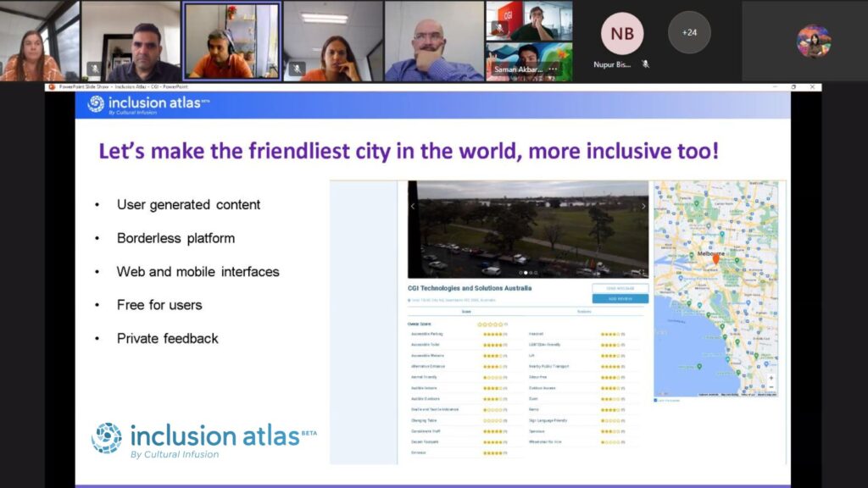The height and width of the screenshot is (488, 868).
Task: Click the Overall Score star rating
Action: [x=492, y=324]
